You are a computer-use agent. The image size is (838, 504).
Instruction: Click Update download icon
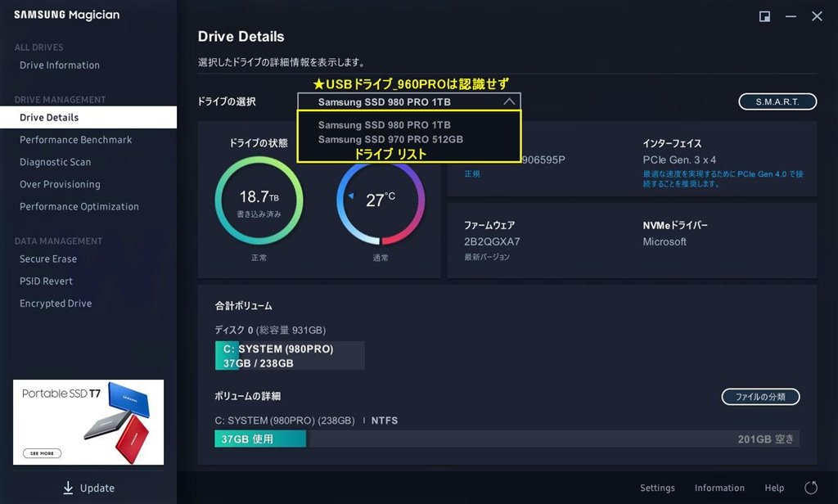(x=68, y=488)
